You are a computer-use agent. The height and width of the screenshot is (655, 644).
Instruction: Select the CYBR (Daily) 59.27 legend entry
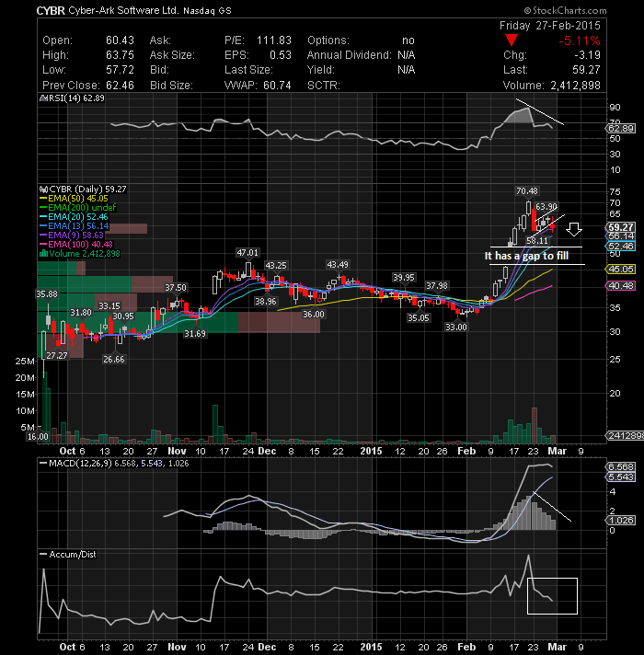pyautogui.click(x=83, y=190)
